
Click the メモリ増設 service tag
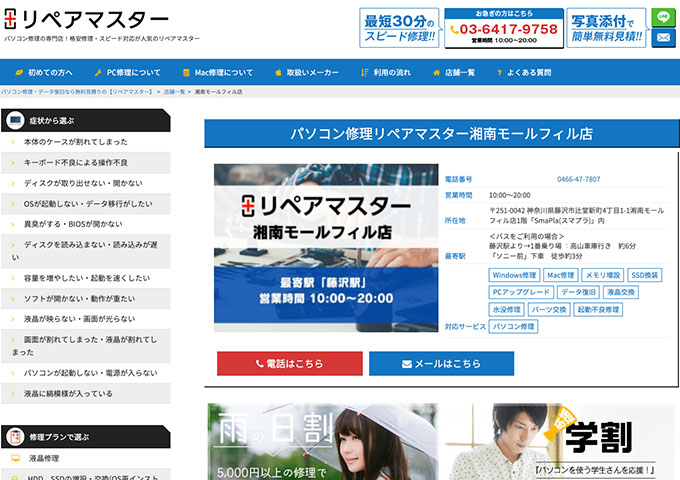click(x=603, y=275)
